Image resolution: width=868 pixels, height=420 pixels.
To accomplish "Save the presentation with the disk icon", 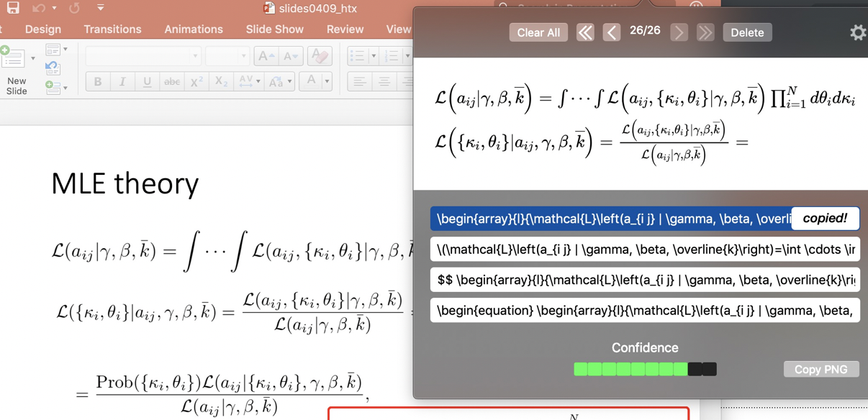I will click(14, 8).
